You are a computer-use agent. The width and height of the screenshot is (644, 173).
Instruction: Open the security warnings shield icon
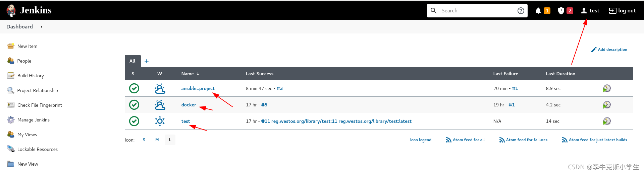561,11
